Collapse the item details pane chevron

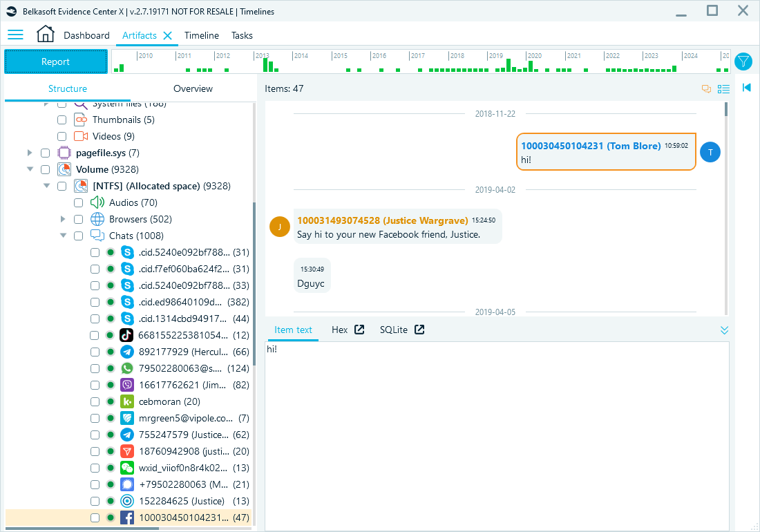point(724,330)
